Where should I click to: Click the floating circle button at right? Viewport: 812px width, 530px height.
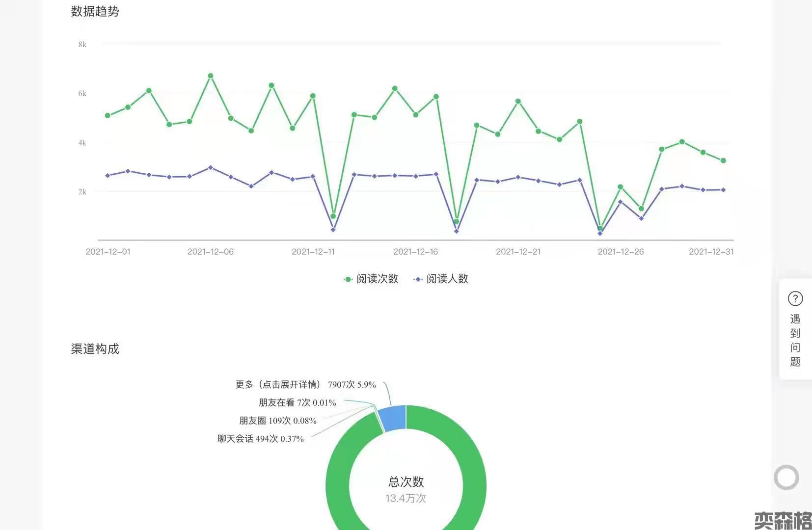[786, 477]
